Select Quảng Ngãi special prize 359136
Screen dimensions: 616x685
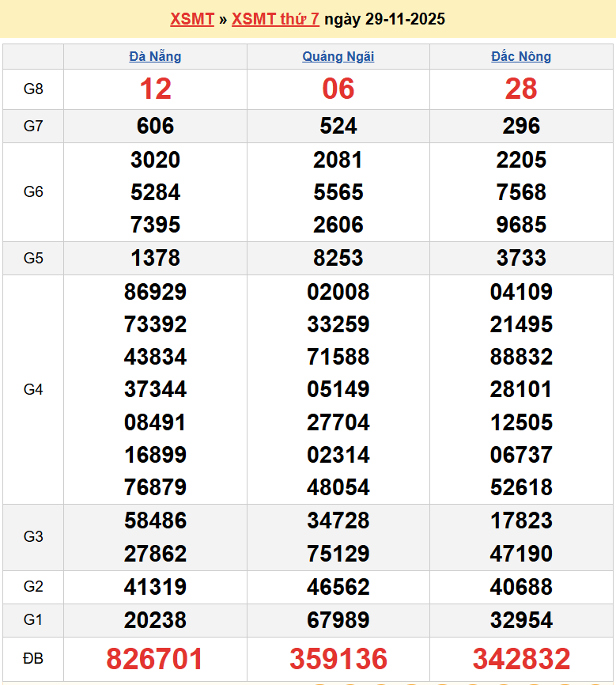338,659
